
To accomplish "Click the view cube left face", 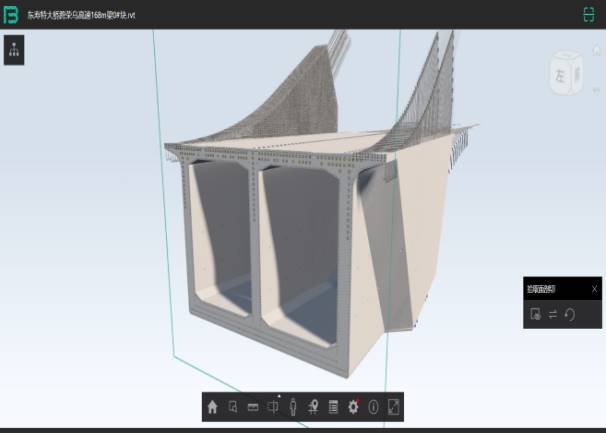I will 561,74.
